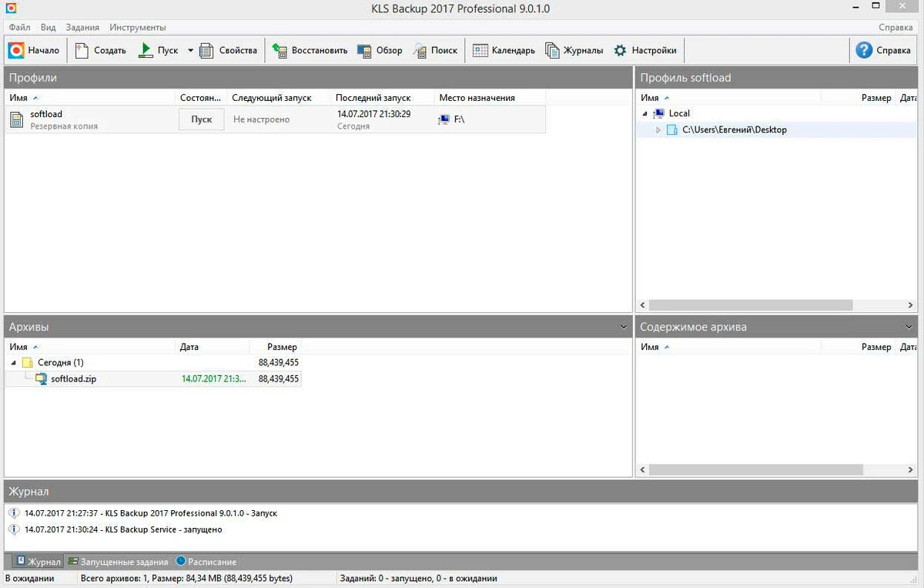Open the Инструменты menu
This screenshot has height=588, width=924.
[x=138, y=27]
